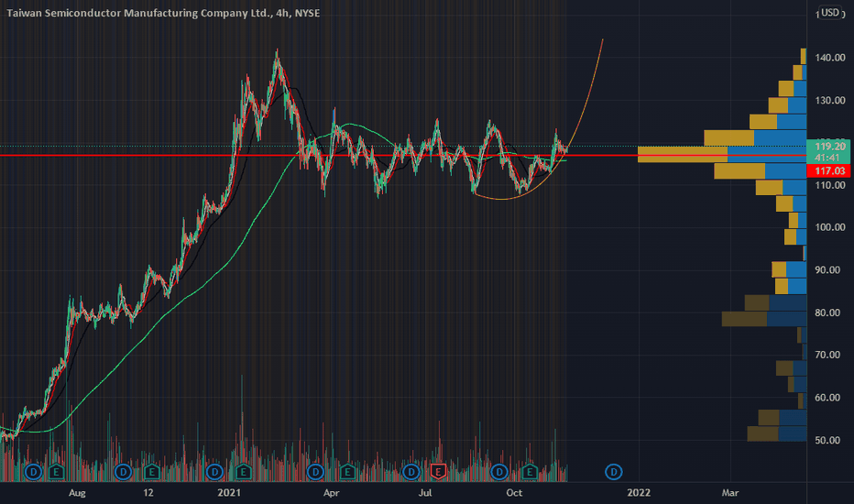Screen dimensions: 854x504
Task: Click the longest volume profile bar near 117
Action: pos(722,155)
